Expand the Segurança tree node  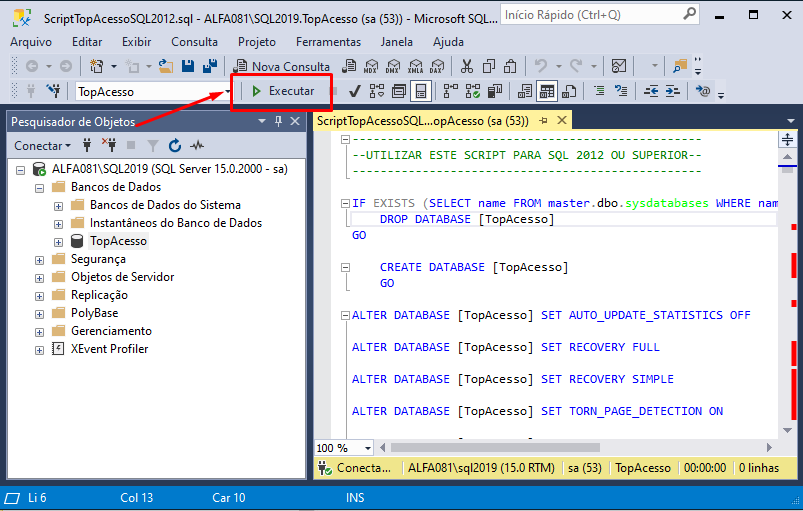(x=40, y=259)
